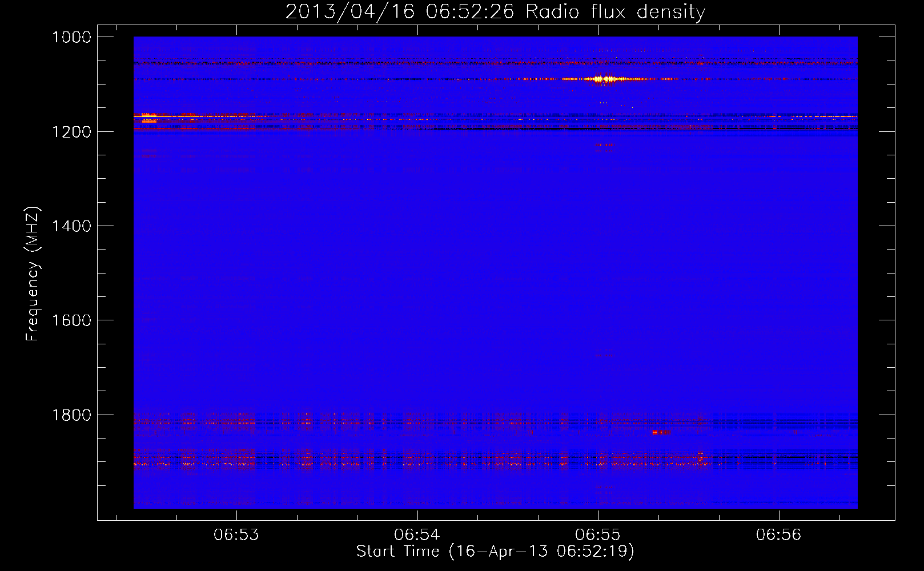The width and height of the screenshot is (924, 571).
Task: Click the 'Frequency (MHZ)' y-axis label
Action: (x=33, y=274)
